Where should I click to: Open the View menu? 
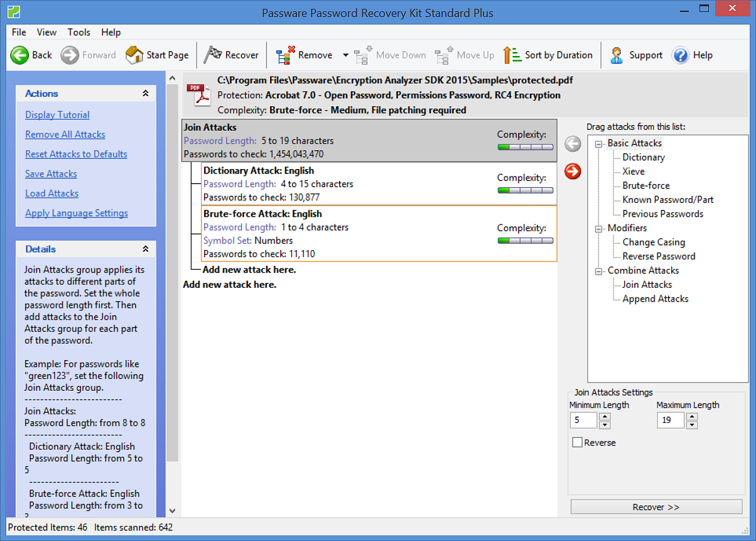pyautogui.click(x=46, y=32)
